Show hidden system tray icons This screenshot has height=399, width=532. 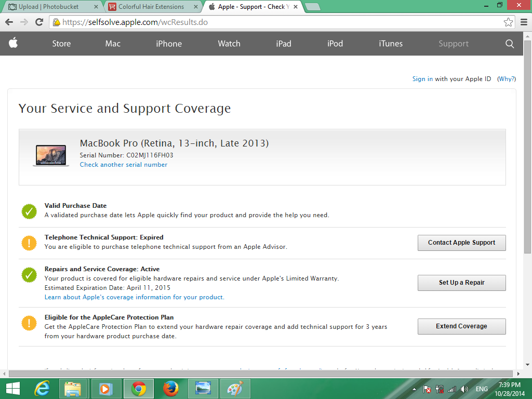coord(414,389)
